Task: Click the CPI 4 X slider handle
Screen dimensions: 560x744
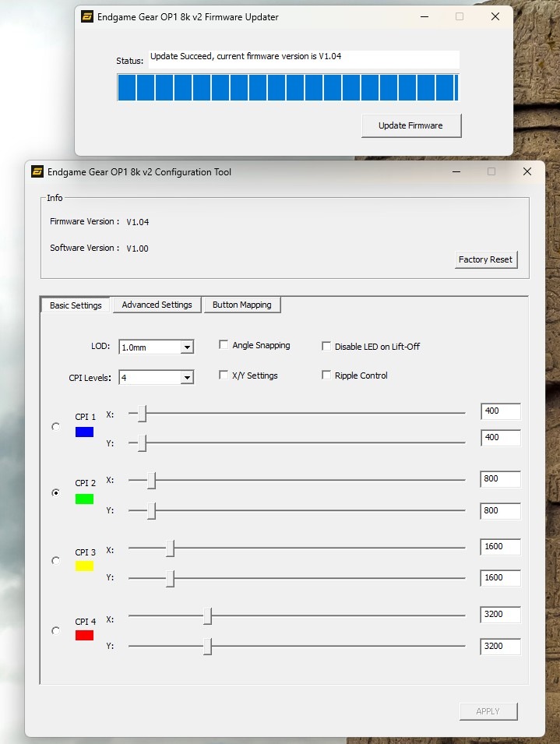Action: 207,616
